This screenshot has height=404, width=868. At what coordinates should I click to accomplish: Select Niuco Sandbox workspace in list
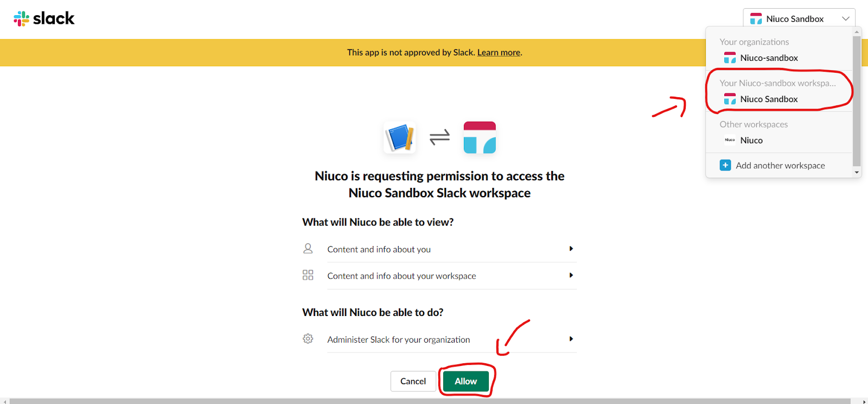(769, 99)
